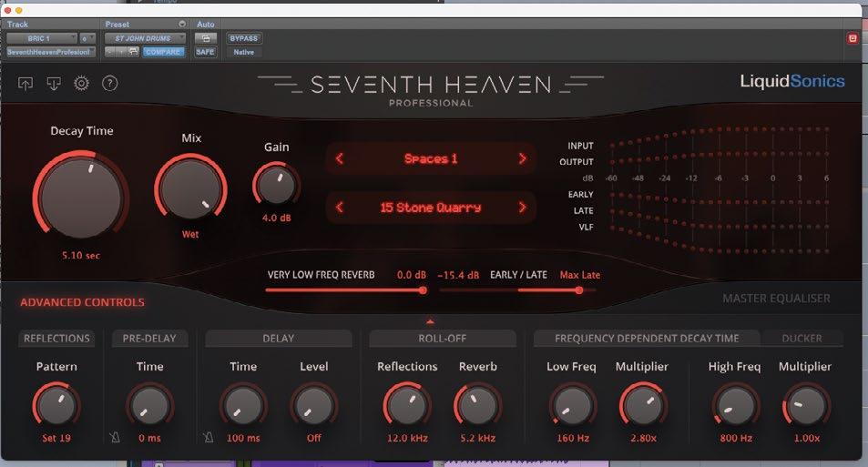Screen dimensions: 868x467
Task: Open the help question mark icon
Action: point(109,84)
